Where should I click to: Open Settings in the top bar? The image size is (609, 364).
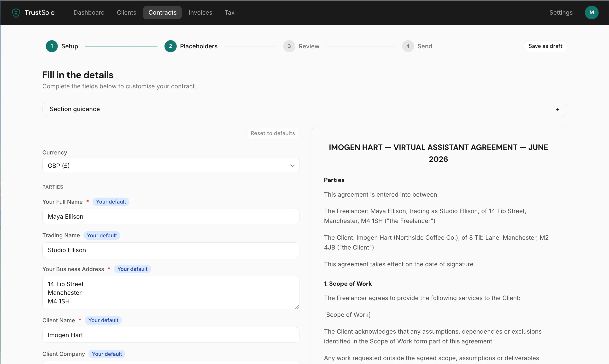[561, 12]
